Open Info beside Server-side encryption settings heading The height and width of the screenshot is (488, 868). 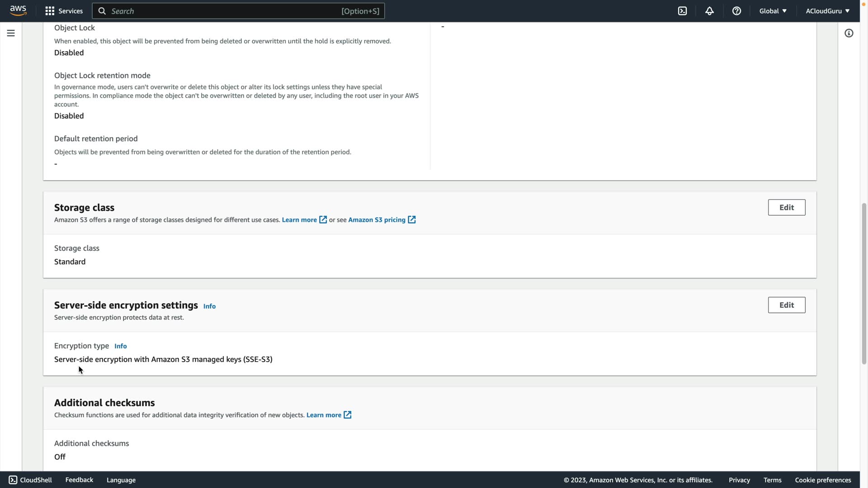tap(209, 306)
